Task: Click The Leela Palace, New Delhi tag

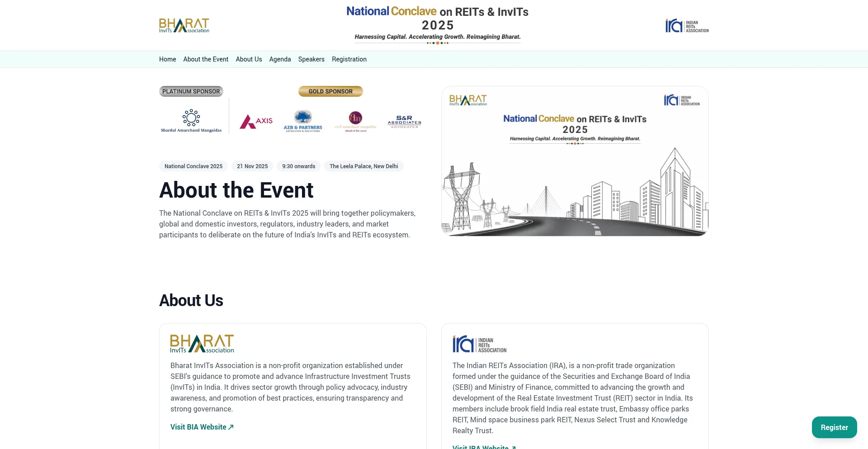Action: pos(363,166)
